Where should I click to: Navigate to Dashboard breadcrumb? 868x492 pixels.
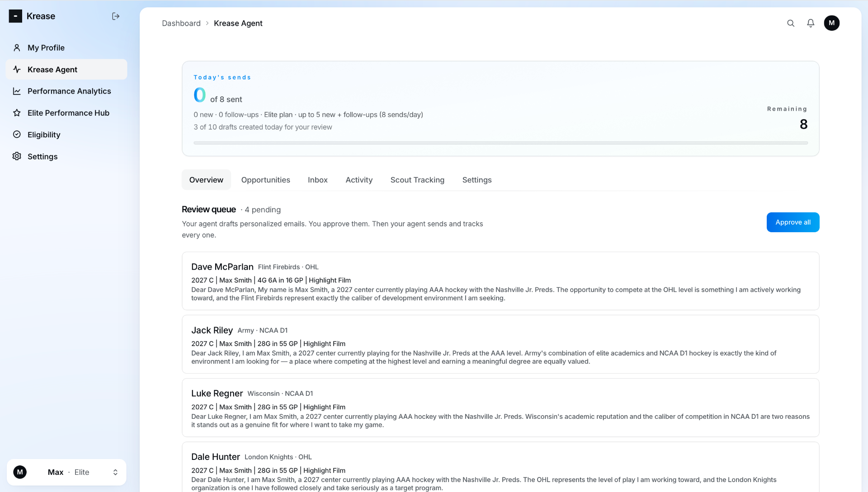click(x=181, y=23)
